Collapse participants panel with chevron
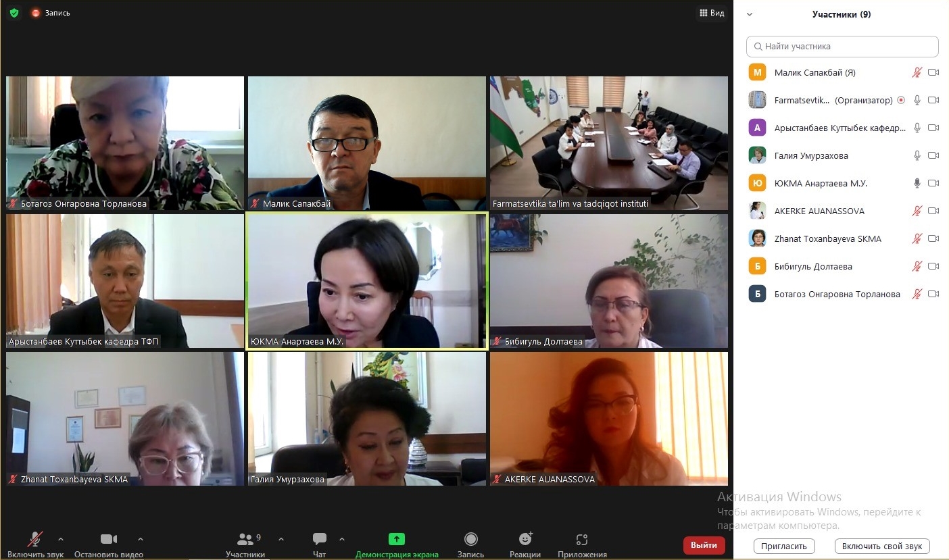 tap(750, 14)
